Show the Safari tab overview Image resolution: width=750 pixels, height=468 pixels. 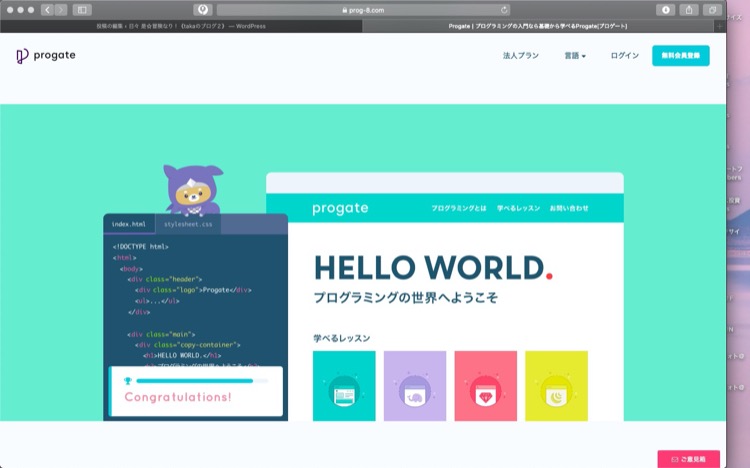pyautogui.click(x=712, y=10)
